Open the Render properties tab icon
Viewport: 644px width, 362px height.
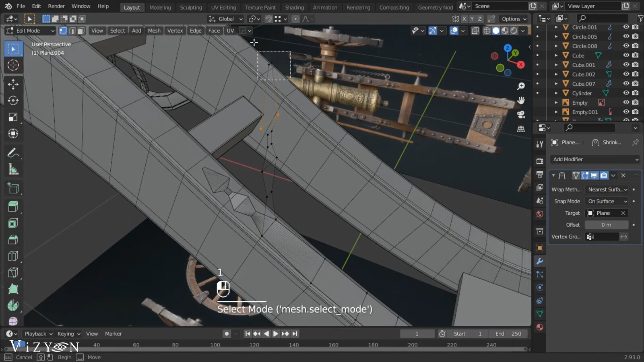540,161
